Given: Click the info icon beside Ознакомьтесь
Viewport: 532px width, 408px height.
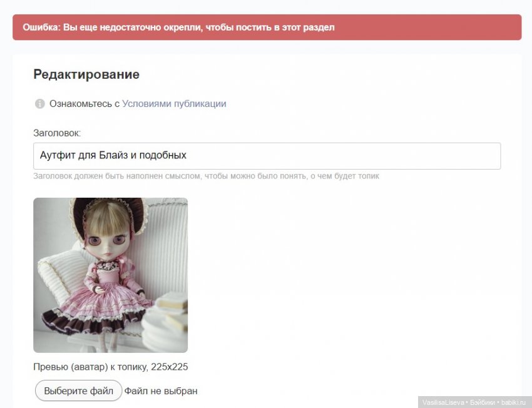Looking at the screenshot, I should pyautogui.click(x=39, y=104).
